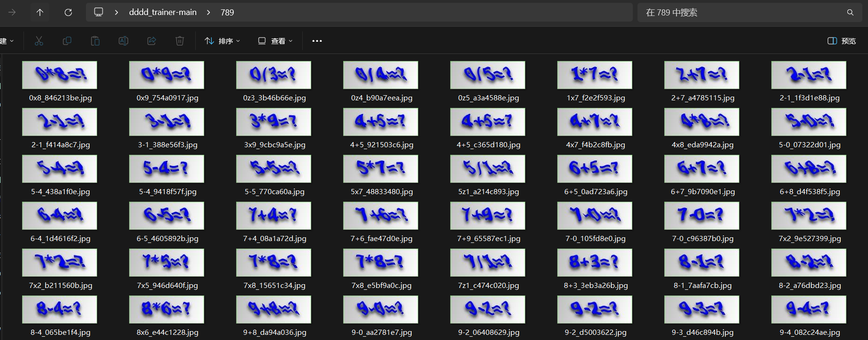Click file name 5-4_438a1f0e.jpg
The width and height of the screenshot is (868, 340).
[x=61, y=192]
